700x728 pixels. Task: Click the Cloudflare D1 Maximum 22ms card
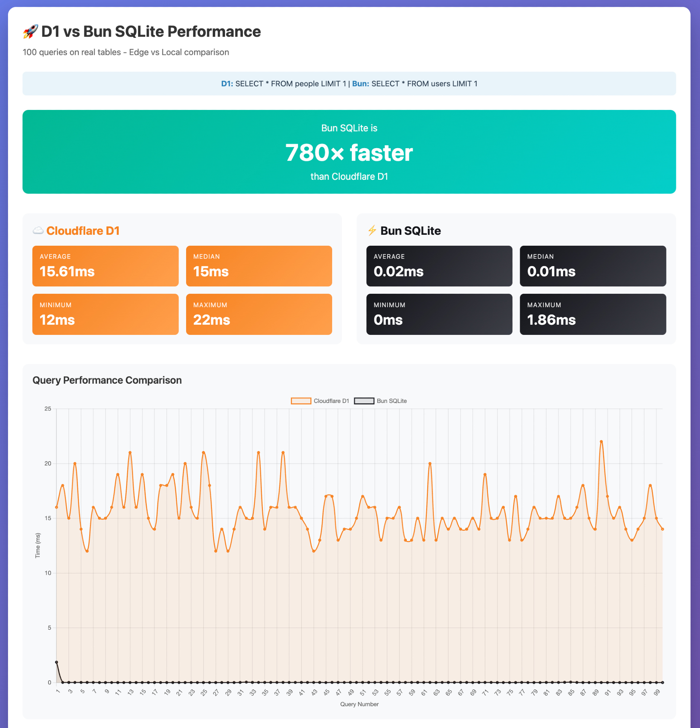259,314
